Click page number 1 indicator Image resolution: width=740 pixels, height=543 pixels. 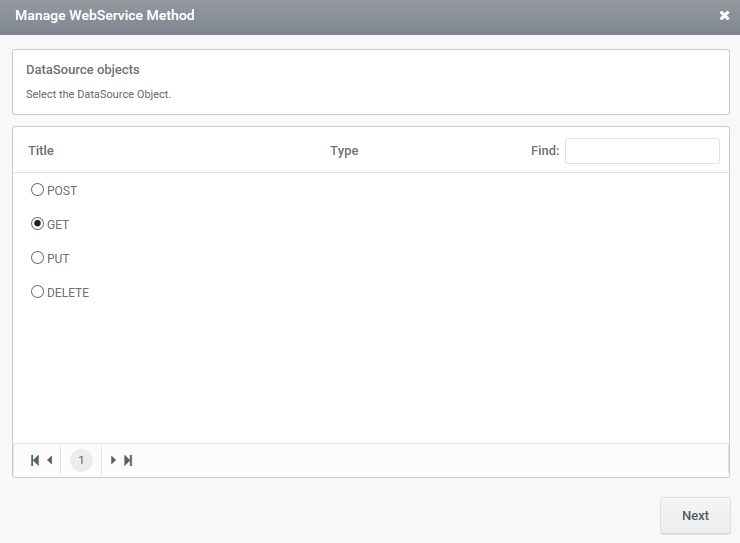coord(81,460)
